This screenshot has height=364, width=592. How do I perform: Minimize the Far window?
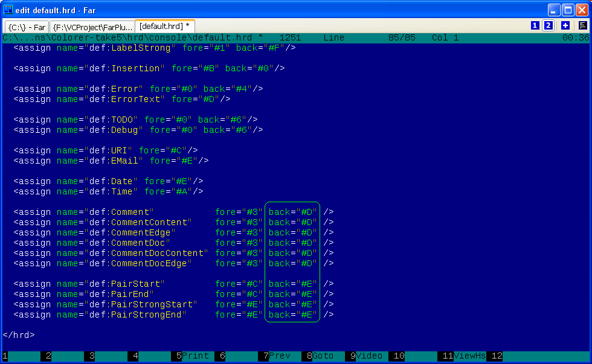tap(554, 10)
